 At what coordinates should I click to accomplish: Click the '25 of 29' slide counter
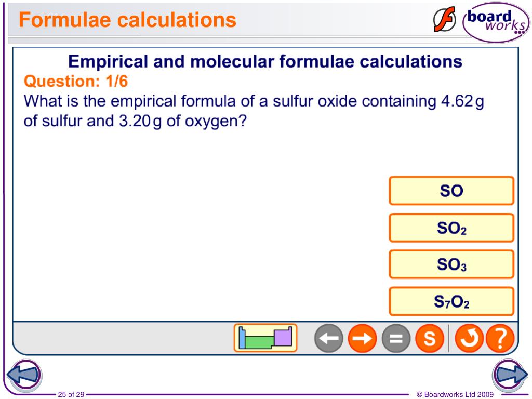(x=71, y=394)
